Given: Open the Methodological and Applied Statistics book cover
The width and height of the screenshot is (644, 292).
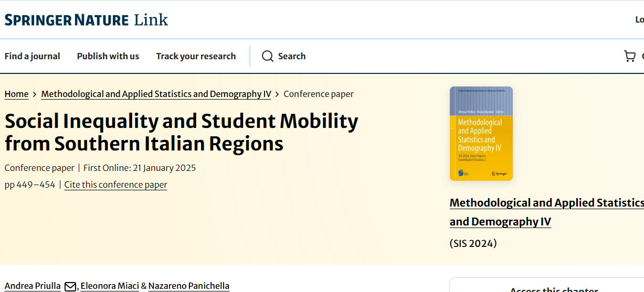Looking at the screenshot, I should (x=481, y=134).
